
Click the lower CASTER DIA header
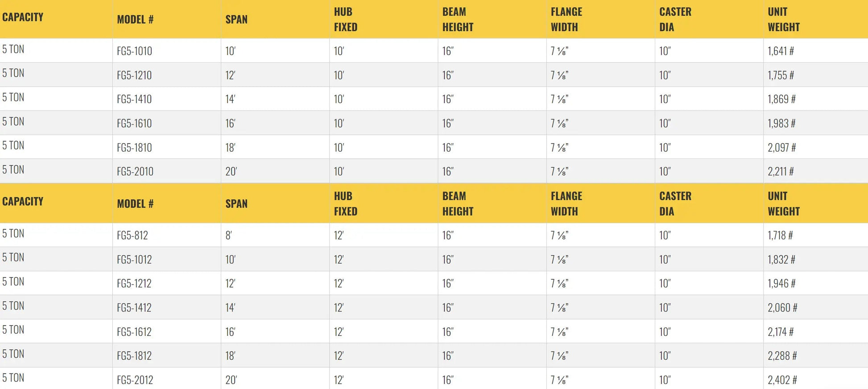click(675, 204)
